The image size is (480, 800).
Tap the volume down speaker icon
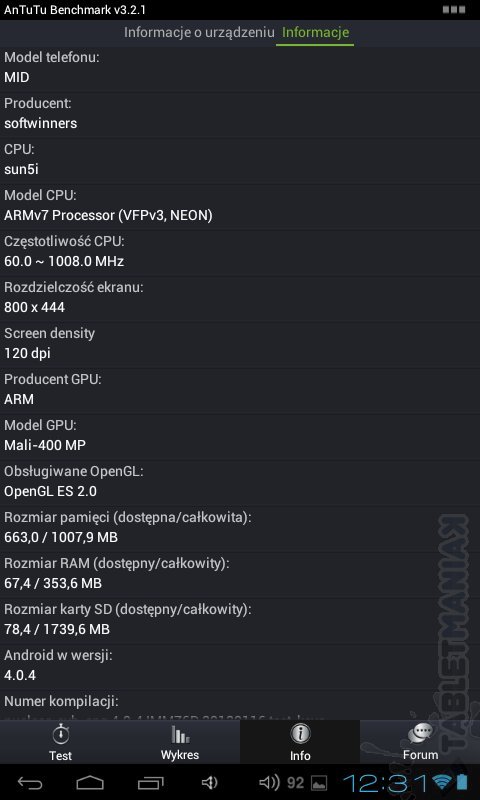tap(210, 782)
